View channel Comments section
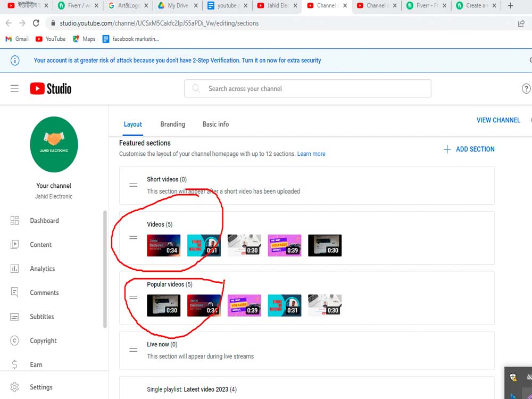Viewport: 532px width, 399px height. (x=44, y=292)
